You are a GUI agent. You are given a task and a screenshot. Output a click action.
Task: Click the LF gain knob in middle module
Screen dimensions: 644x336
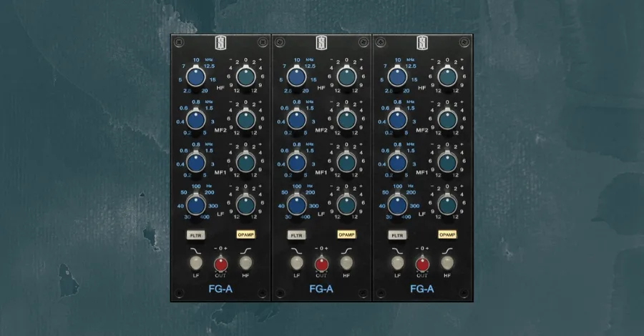346,204
